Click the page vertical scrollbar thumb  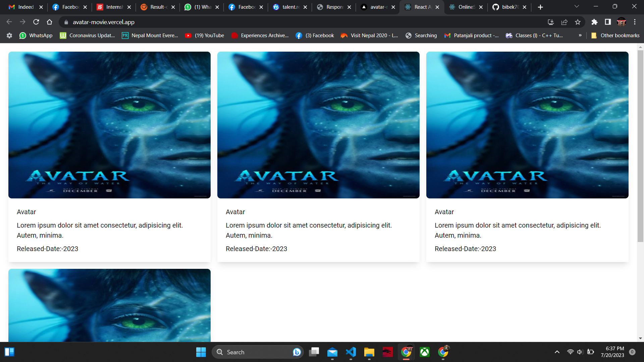640,146
